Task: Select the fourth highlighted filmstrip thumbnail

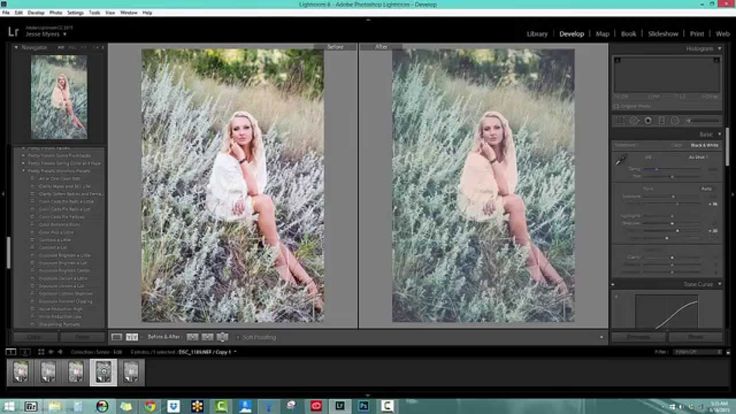Action: [103, 372]
